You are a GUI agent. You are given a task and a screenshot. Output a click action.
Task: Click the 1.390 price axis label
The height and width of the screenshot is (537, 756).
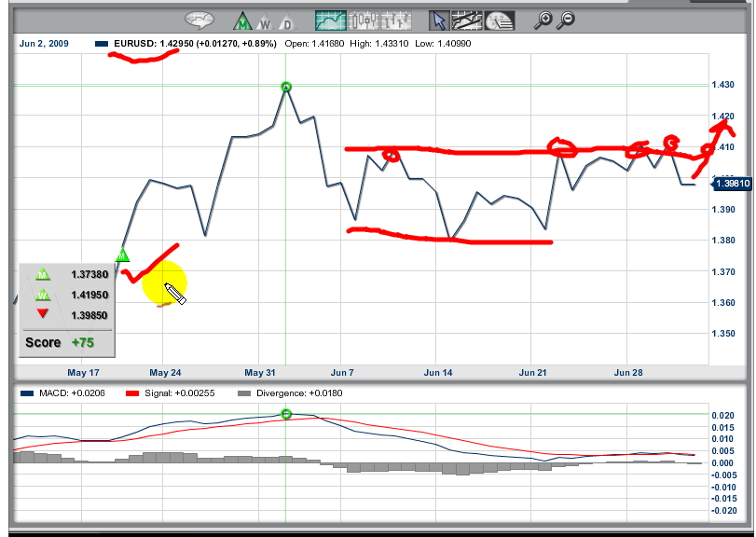point(723,210)
